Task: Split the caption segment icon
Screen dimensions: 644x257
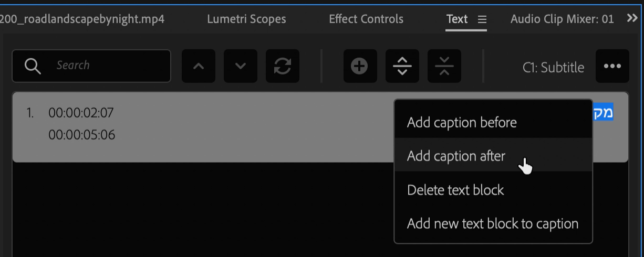Action: click(x=402, y=66)
